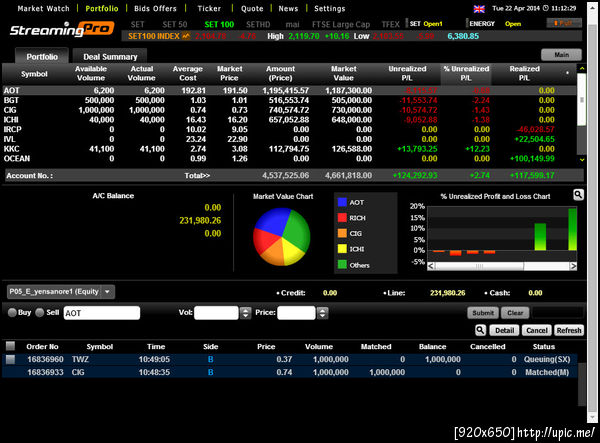This screenshot has width=600, height=443.
Task: Click the Detail button
Action: 504,330
